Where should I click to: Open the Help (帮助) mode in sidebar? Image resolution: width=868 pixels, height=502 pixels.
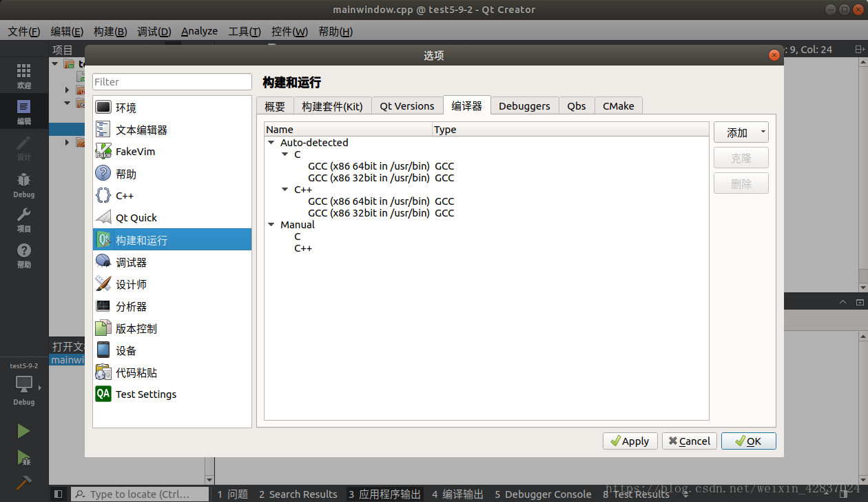pyautogui.click(x=24, y=255)
